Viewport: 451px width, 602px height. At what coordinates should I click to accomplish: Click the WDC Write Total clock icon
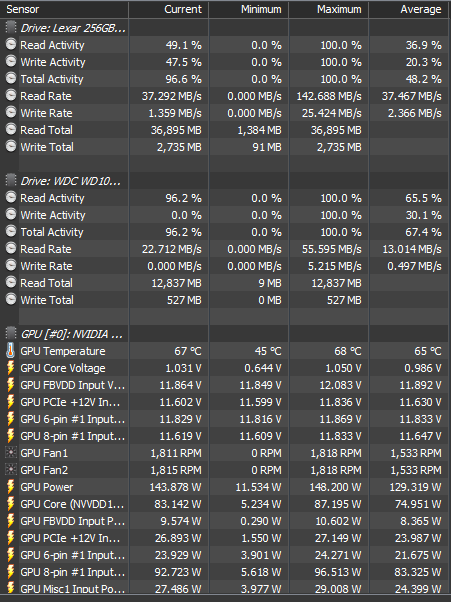pyautogui.click(x=11, y=299)
